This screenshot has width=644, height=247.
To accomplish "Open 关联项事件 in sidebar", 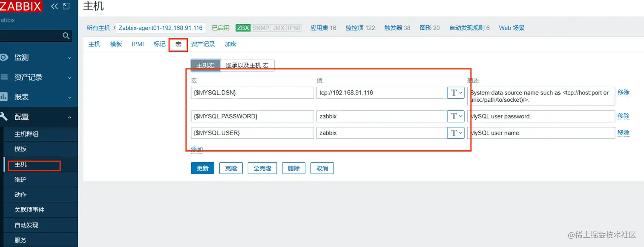I will click(x=29, y=210).
